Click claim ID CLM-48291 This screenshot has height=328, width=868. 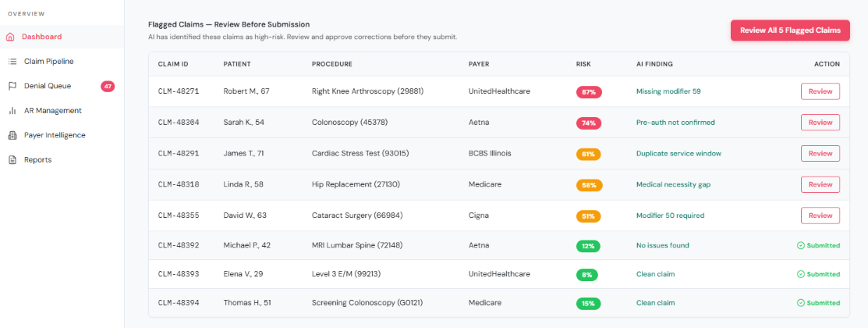tap(179, 154)
